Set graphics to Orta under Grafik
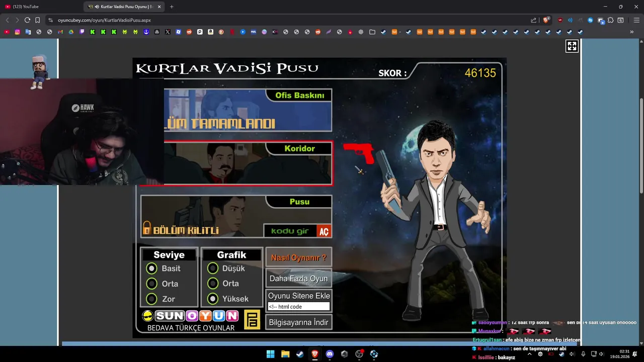 point(213,284)
